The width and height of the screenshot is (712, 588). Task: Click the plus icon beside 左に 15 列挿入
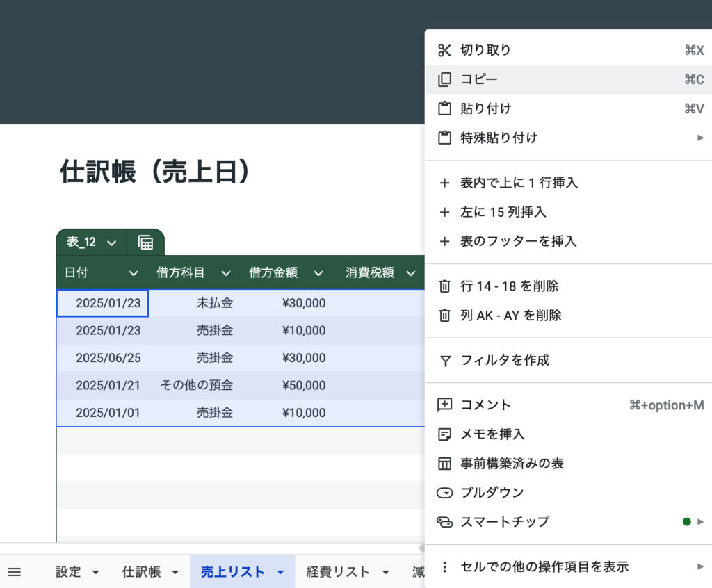(444, 212)
